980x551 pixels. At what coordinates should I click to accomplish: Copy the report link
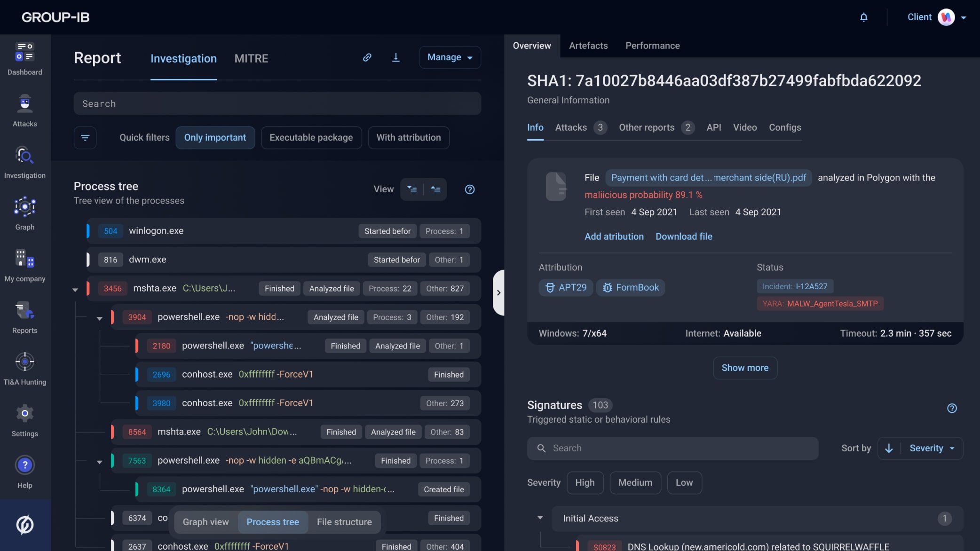coord(367,57)
